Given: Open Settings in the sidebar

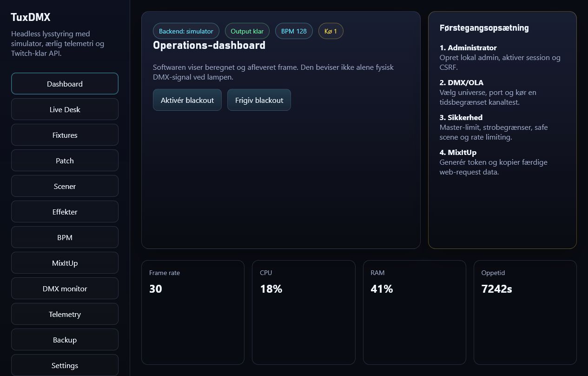Looking at the screenshot, I should tap(65, 365).
